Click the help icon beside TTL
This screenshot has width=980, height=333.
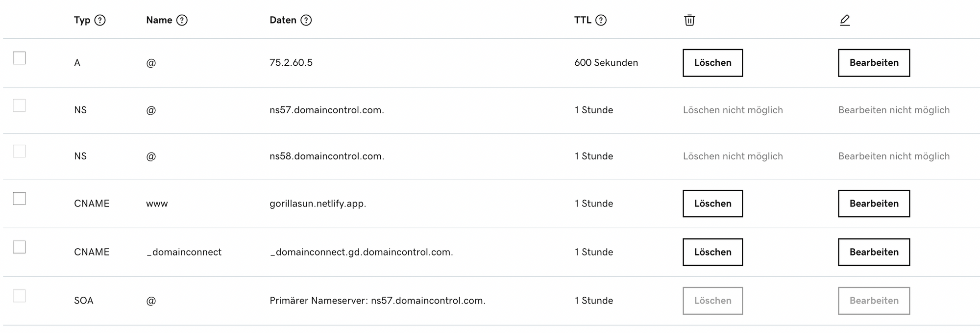601,20
